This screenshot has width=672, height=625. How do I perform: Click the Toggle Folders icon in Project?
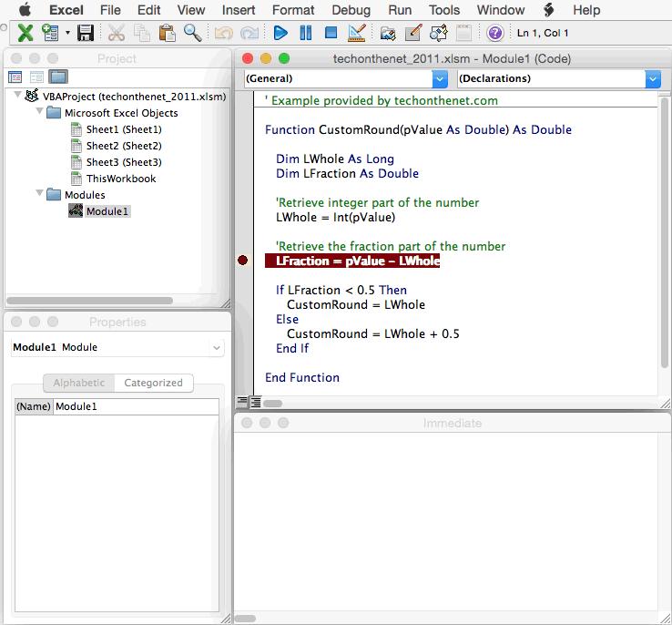coord(58,77)
